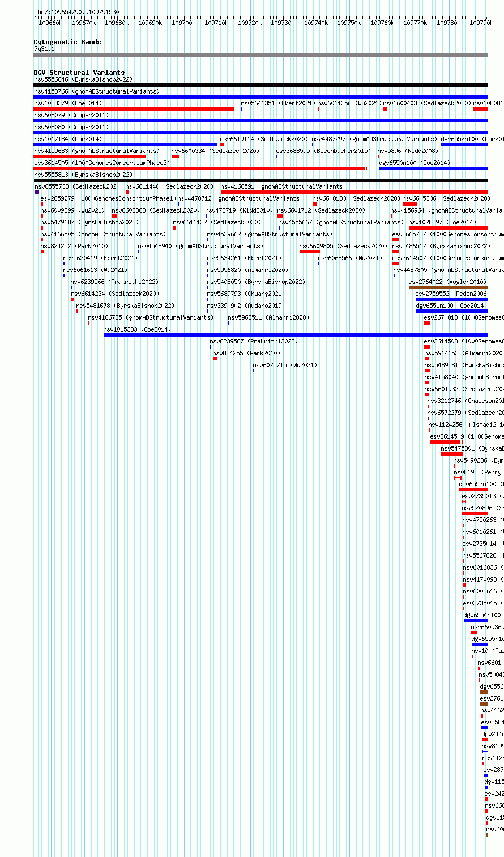Click nsv6602888 (Sedlazeck2020) variant label
The image size is (504, 857).
coord(156,210)
